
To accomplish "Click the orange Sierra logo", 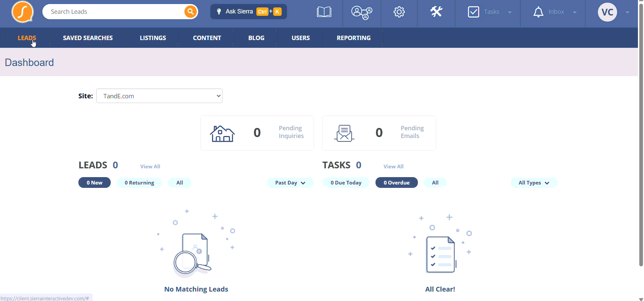I will [23, 12].
